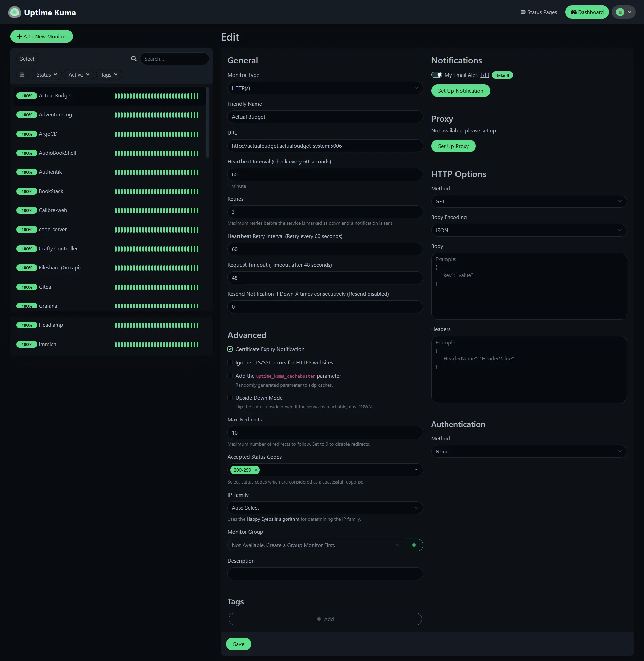Viewport: 644px width, 661px height.
Task: Click the URL input field
Action: 325,146
